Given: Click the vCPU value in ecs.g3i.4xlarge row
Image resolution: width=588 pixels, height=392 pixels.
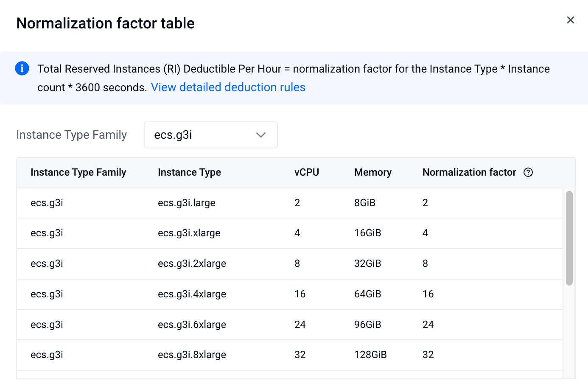Looking at the screenshot, I should tap(300, 294).
